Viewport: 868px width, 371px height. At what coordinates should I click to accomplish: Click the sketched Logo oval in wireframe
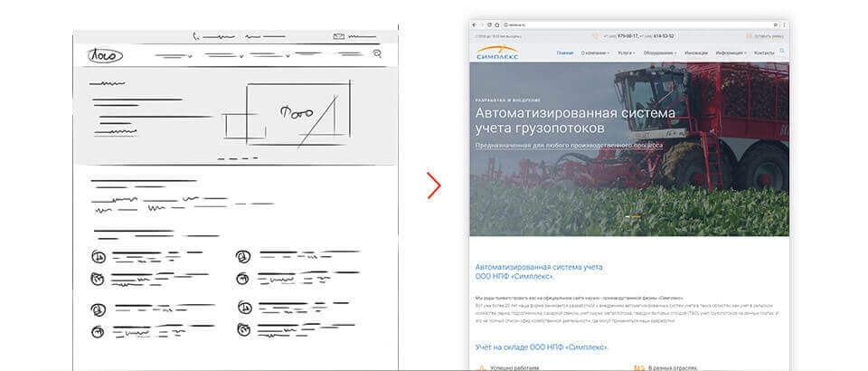pos(105,55)
